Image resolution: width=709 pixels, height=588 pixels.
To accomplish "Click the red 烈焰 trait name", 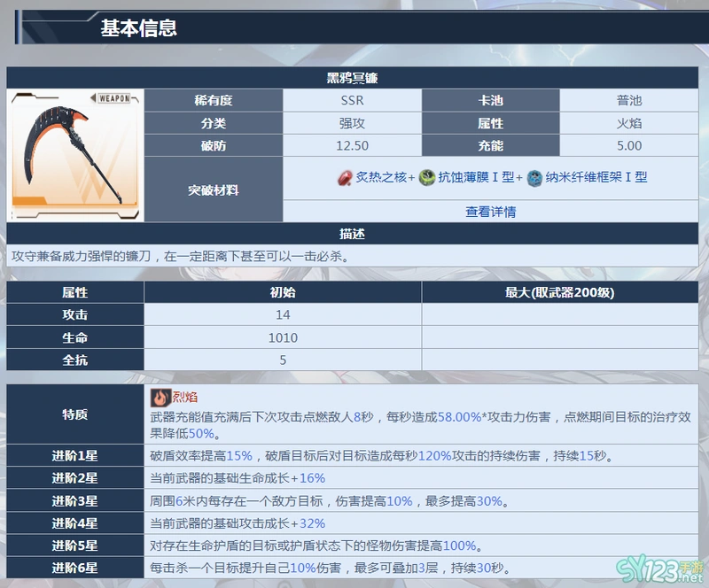I will 185,398.
